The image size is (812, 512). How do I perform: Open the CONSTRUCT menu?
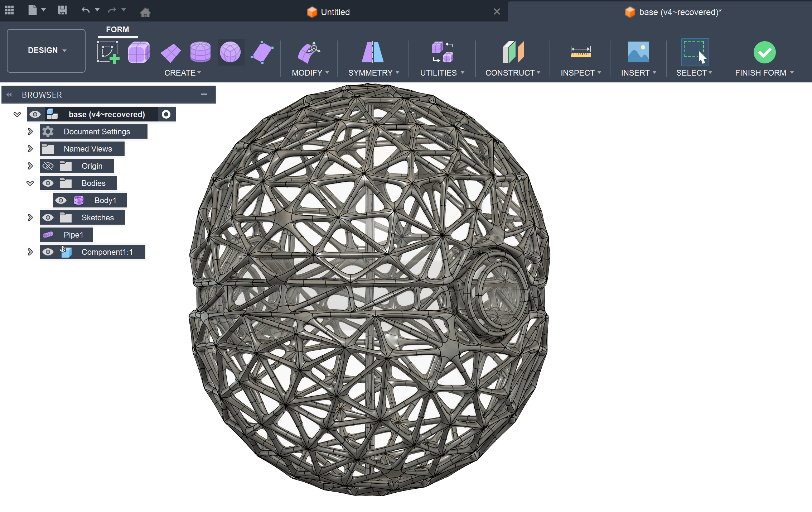512,73
